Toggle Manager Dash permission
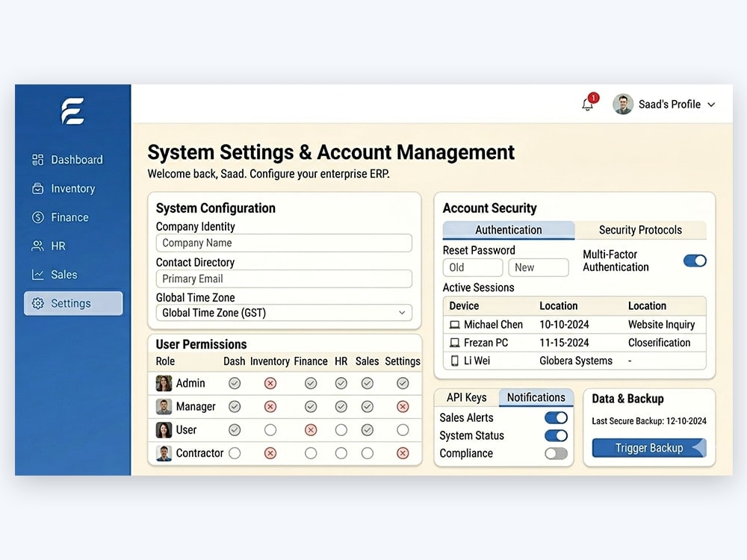The width and height of the screenshot is (747, 560). (x=235, y=407)
